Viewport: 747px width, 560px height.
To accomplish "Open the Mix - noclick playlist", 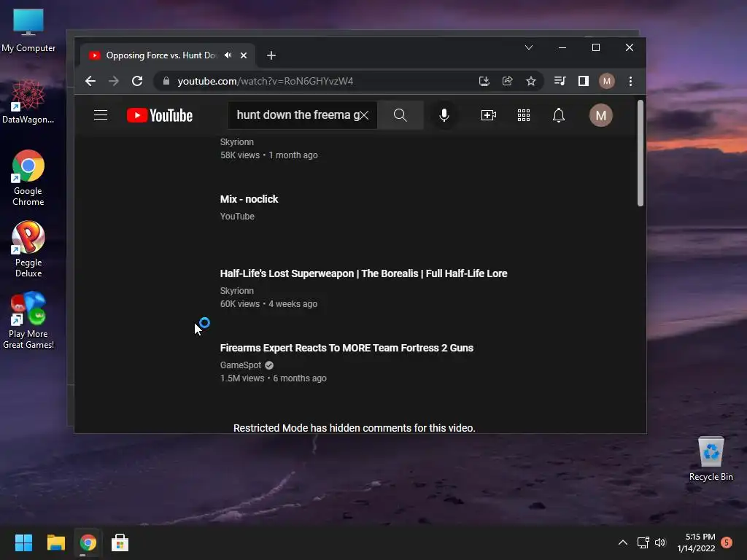I will pos(249,199).
